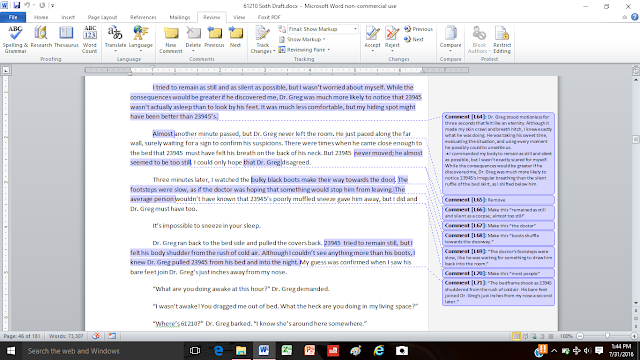Click the zoom in plus button

coord(634,336)
